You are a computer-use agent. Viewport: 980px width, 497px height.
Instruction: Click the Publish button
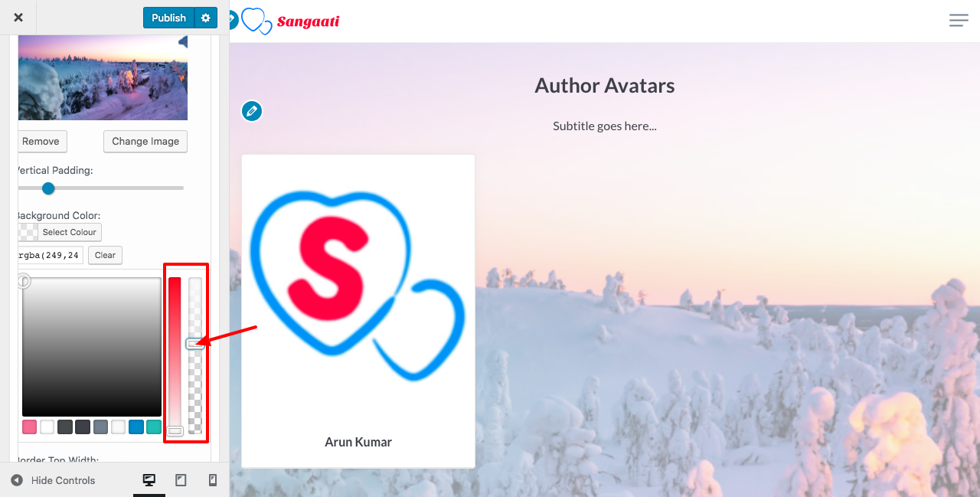click(168, 18)
